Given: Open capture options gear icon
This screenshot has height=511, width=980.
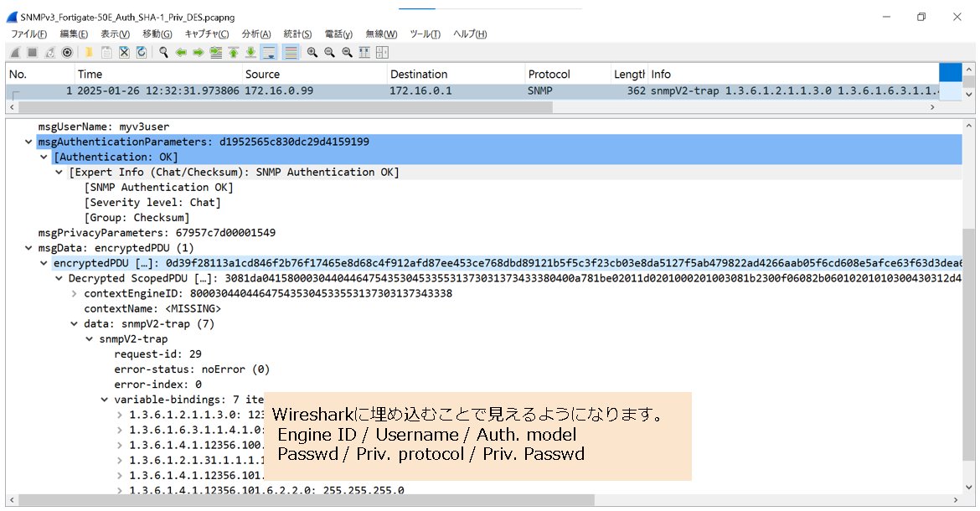Looking at the screenshot, I should pos(67,53).
